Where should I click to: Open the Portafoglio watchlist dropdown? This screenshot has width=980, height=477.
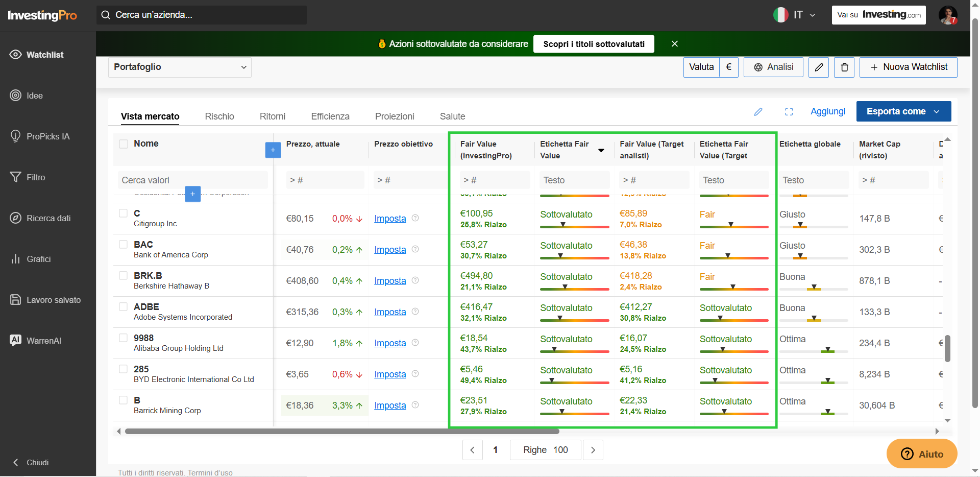pyautogui.click(x=180, y=67)
